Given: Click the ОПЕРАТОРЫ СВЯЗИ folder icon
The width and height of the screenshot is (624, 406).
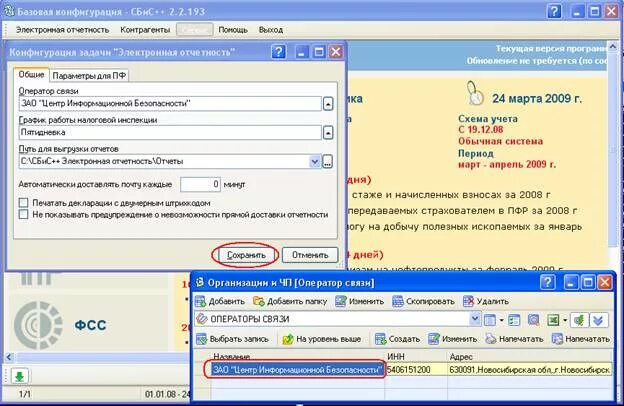Looking at the screenshot, I should coord(202,319).
